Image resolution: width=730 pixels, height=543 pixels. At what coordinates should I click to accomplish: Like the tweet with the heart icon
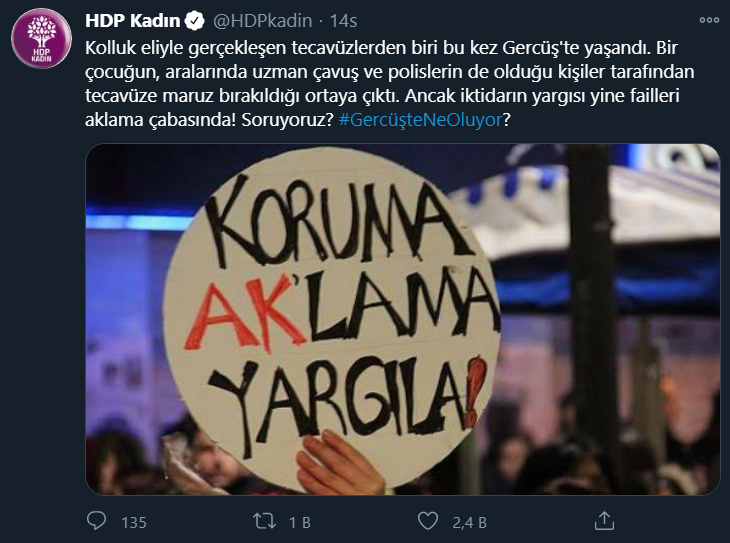point(427,521)
